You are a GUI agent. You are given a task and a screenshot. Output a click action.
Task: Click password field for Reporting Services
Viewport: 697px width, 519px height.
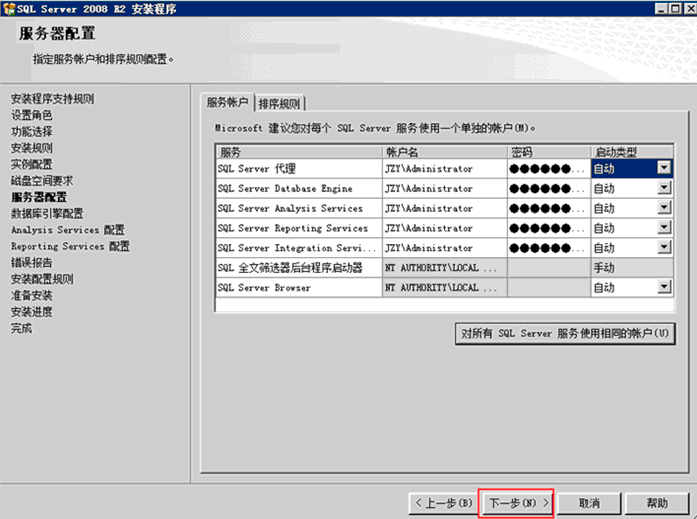pos(549,228)
